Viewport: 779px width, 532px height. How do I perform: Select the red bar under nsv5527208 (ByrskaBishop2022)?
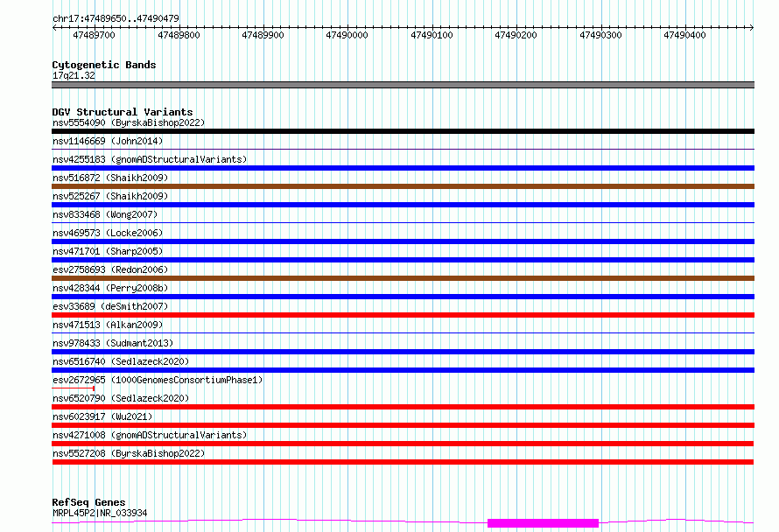[403, 462]
